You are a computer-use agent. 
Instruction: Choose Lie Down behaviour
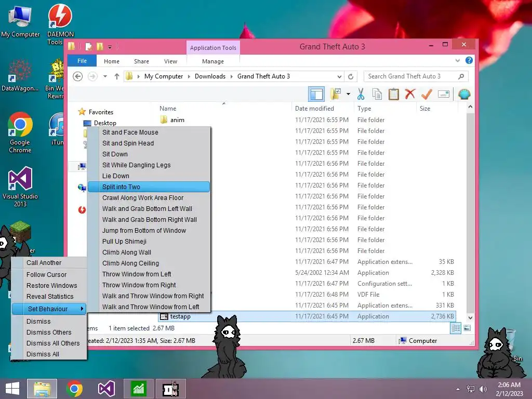coord(149,176)
